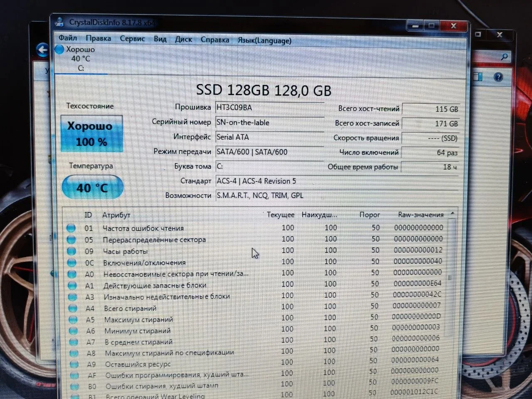Click the ID column header
Viewport: 532px width, 399px height.
(88, 215)
